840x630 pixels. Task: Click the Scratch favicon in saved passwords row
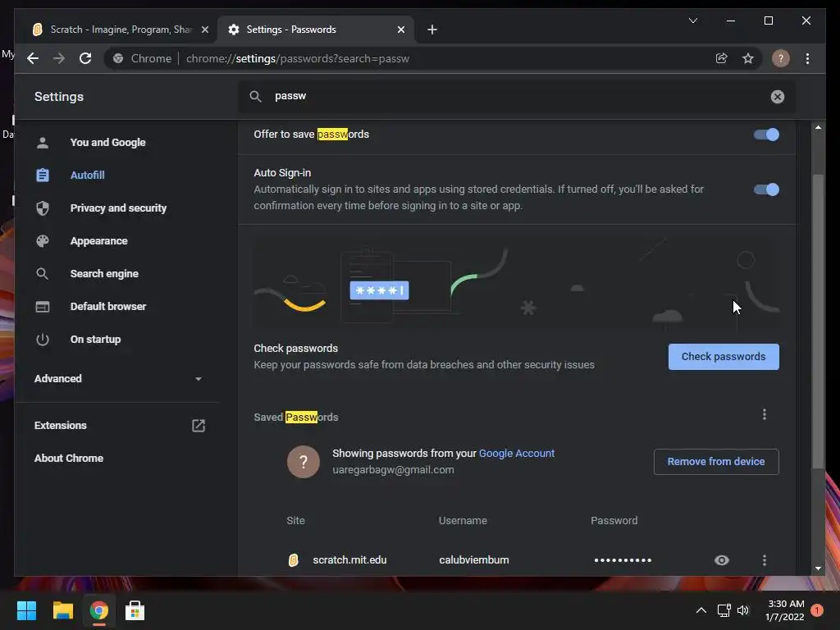click(x=293, y=559)
